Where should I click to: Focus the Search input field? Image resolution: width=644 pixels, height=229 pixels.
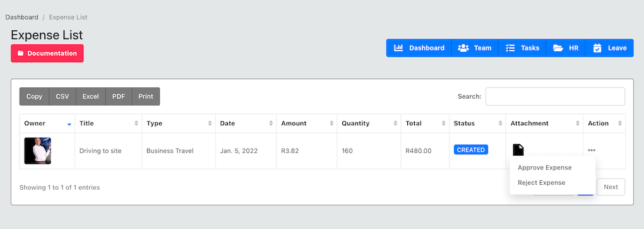555,96
